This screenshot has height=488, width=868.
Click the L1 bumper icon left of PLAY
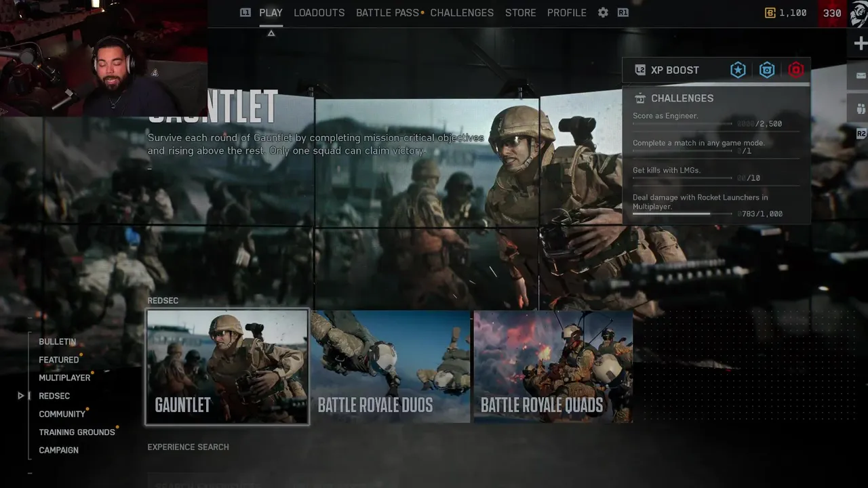coord(245,12)
